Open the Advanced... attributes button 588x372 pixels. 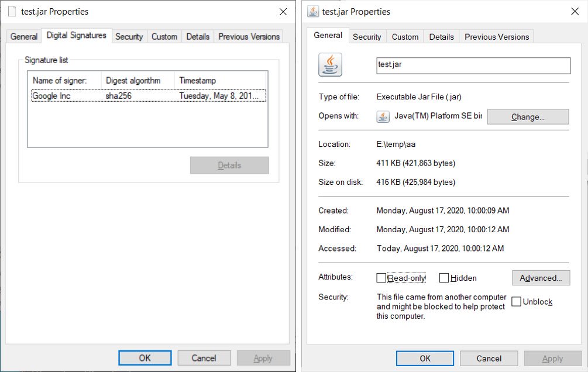[x=540, y=278]
